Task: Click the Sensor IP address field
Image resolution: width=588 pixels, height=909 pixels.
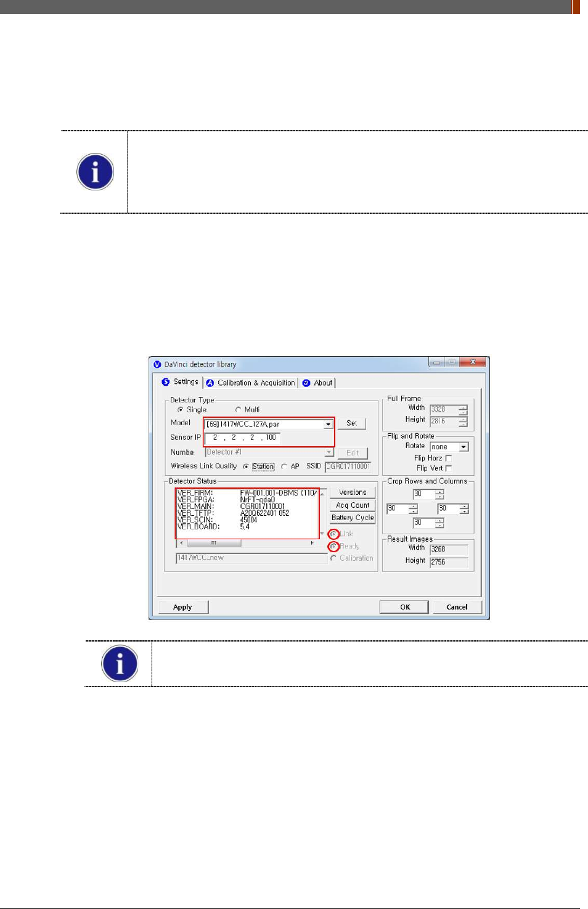Action: (242, 438)
